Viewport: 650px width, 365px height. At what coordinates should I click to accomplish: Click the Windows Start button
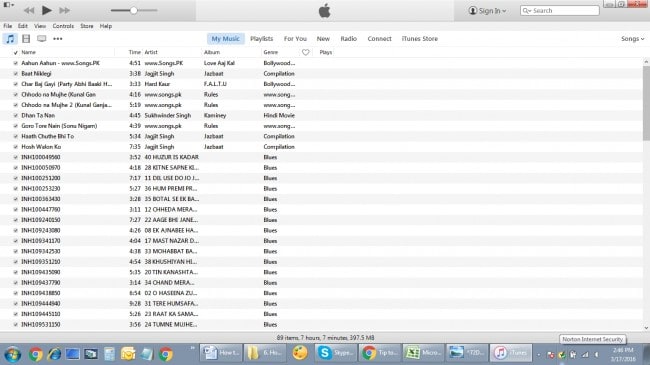tap(12, 354)
